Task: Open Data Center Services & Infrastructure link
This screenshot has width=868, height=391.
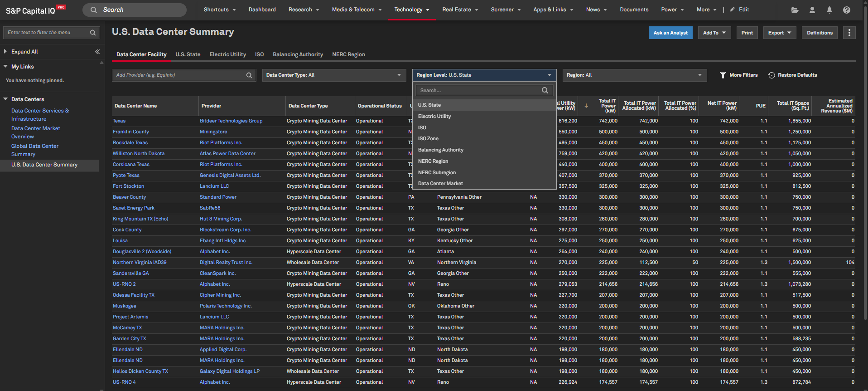Action: 40,115
